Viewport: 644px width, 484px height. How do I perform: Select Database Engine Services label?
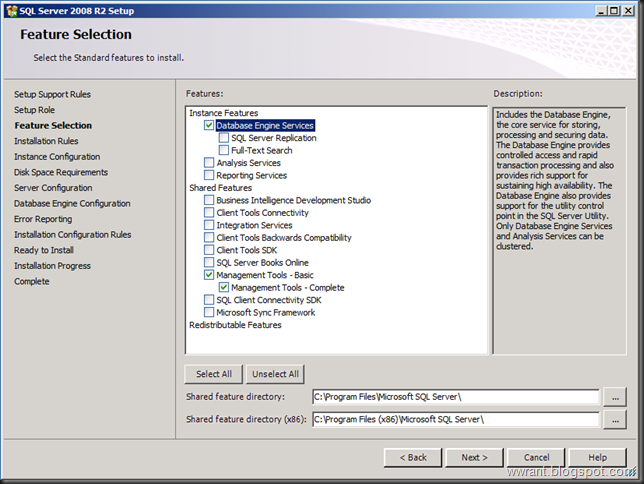tap(265, 125)
